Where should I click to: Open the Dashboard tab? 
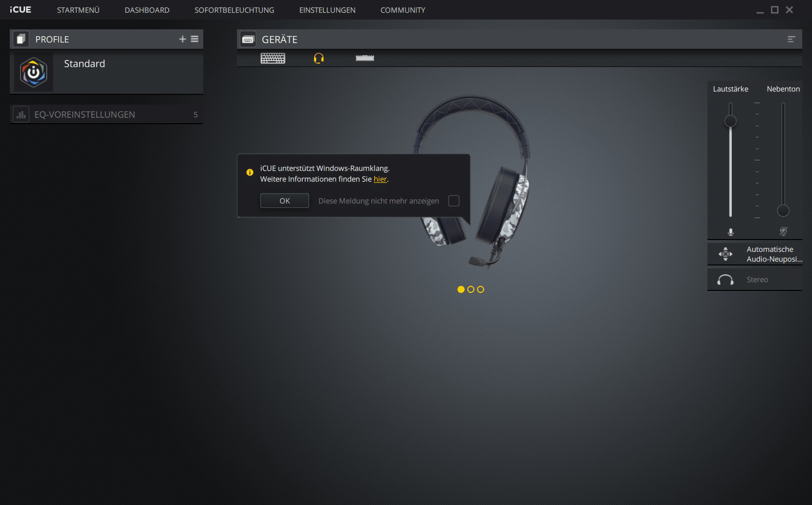(x=147, y=10)
